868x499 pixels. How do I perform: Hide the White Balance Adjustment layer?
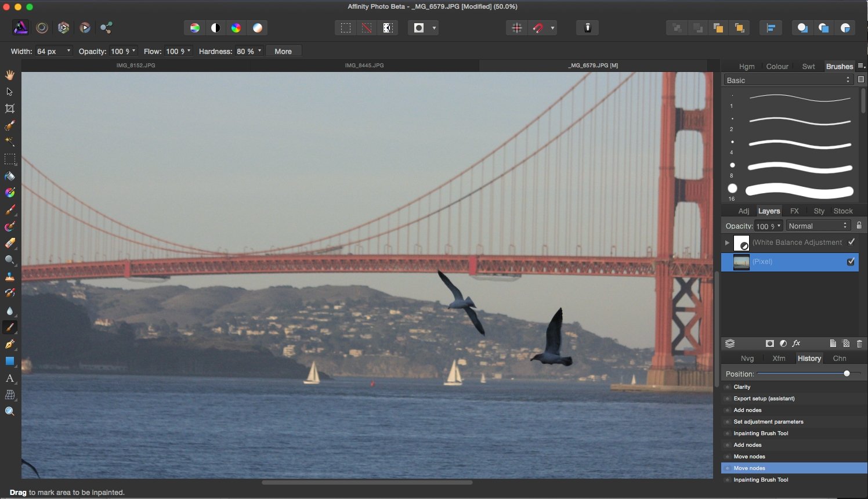pos(851,242)
